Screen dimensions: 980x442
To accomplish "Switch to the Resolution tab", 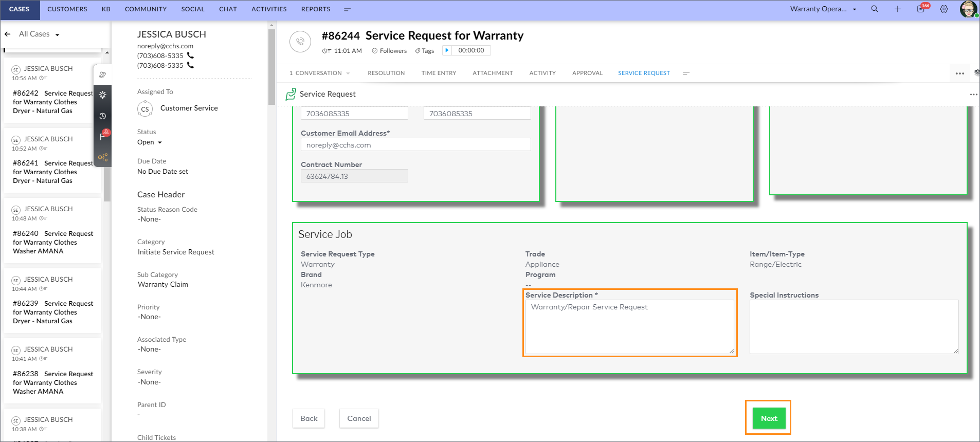I will coord(386,73).
